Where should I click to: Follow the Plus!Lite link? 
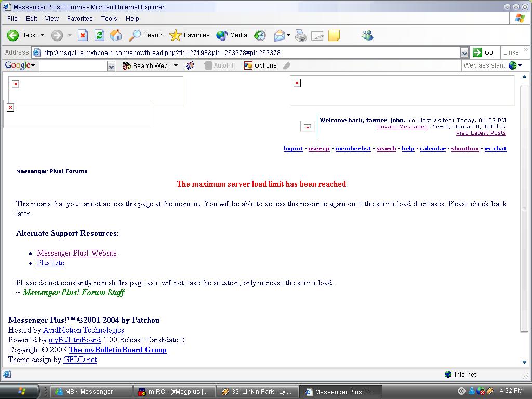(50, 263)
